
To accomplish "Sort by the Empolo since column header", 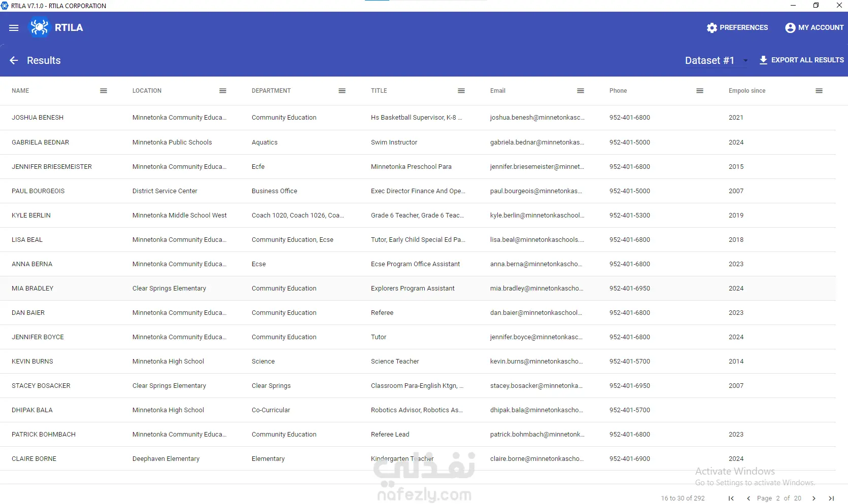I will pos(747,91).
